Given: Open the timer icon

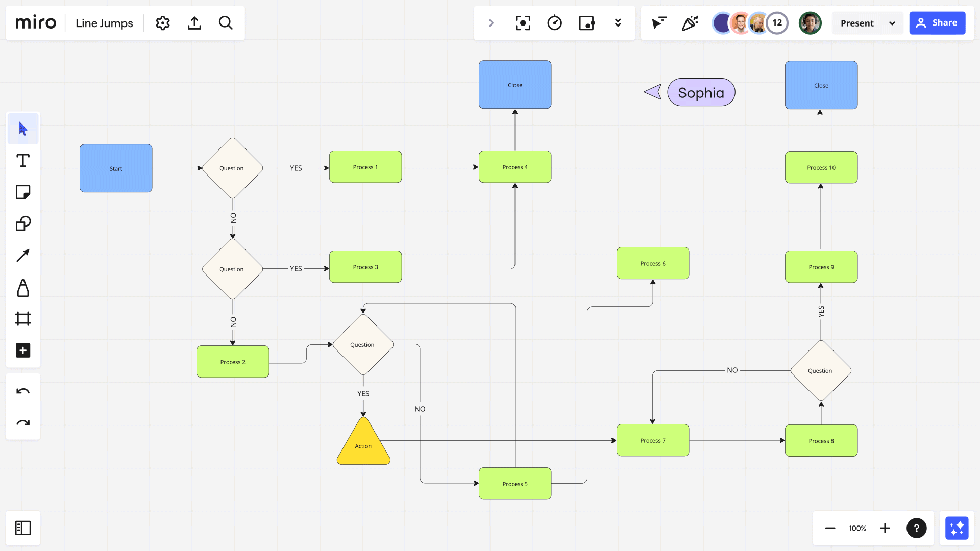Looking at the screenshot, I should pyautogui.click(x=555, y=23).
